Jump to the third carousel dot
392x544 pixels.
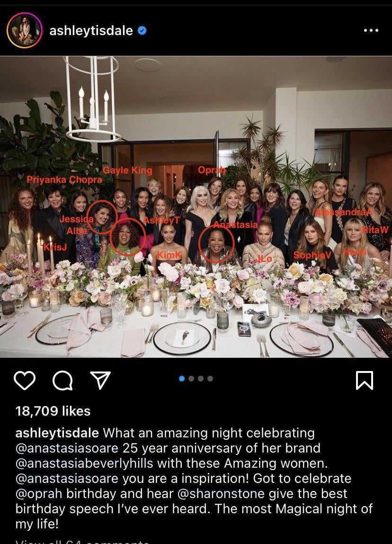201,379
